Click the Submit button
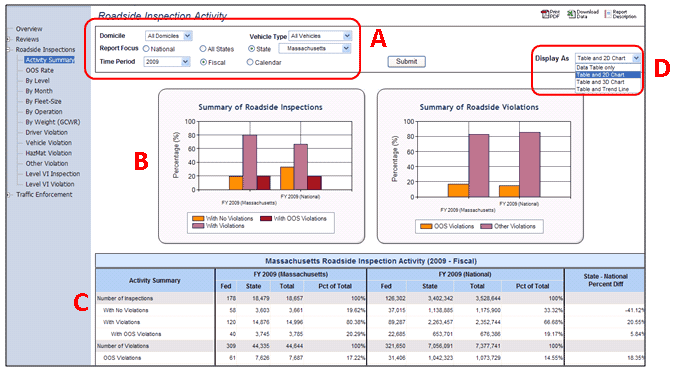This screenshot has height=375, width=673. tap(406, 61)
